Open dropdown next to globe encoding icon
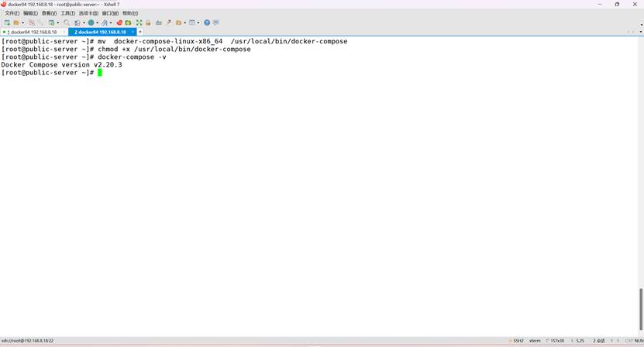Image resolution: width=644 pixels, height=347 pixels. click(x=98, y=22)
